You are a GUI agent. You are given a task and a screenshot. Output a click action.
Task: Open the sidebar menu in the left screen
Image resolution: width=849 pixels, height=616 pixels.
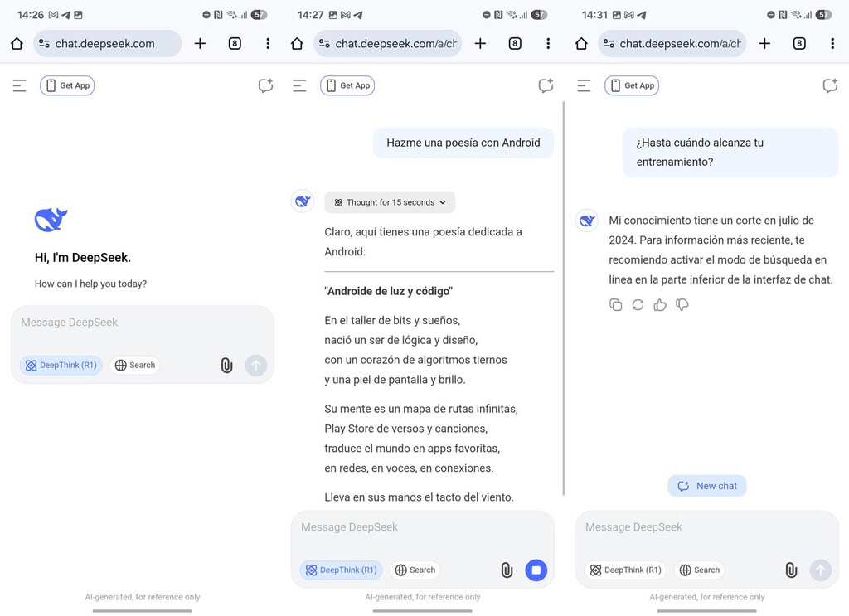pyautogui.click(x=20, y=85)
